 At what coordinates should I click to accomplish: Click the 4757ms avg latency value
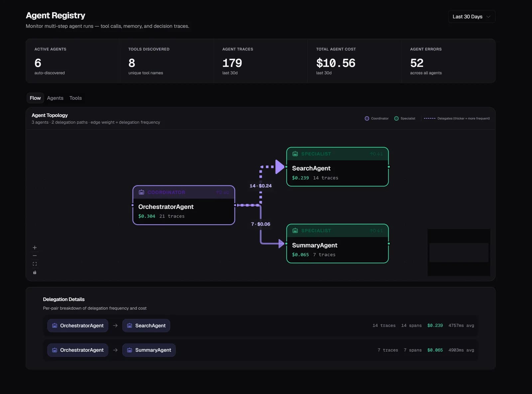click(461, 326)
